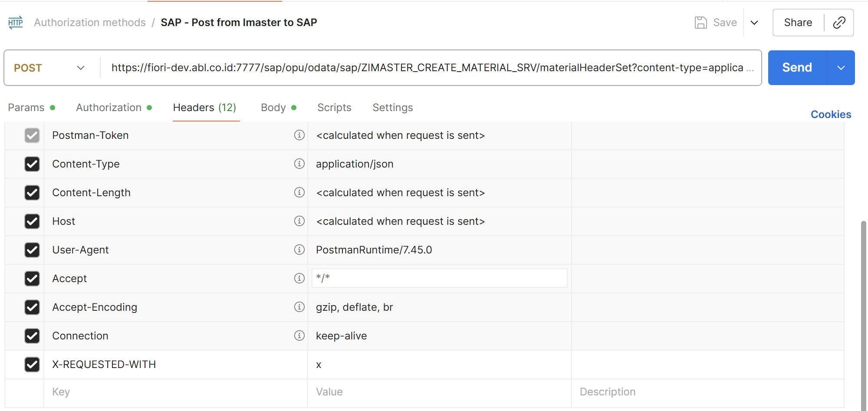Open the Body tab
868x411 pixels.
(x=279, y=108)
